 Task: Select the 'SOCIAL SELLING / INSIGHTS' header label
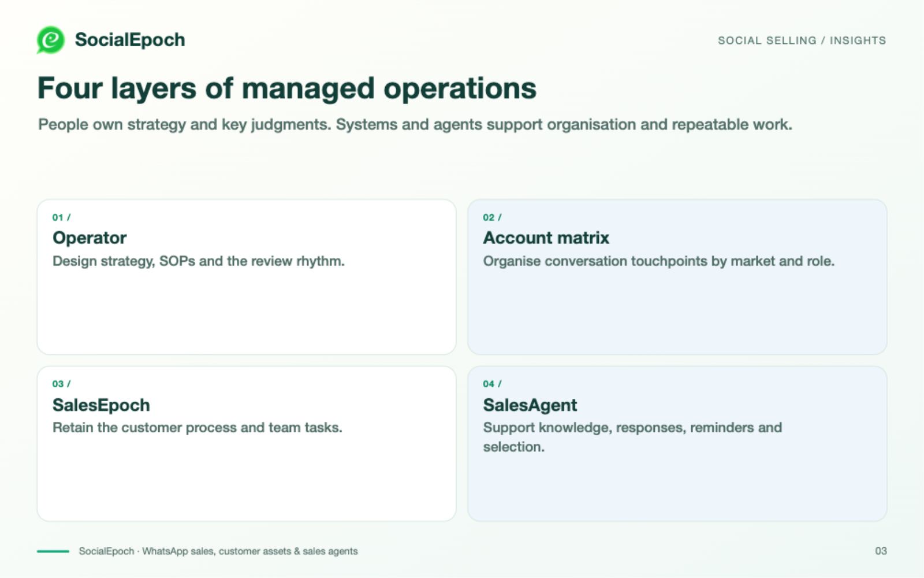pyautogui.click(x=802, y=40)
